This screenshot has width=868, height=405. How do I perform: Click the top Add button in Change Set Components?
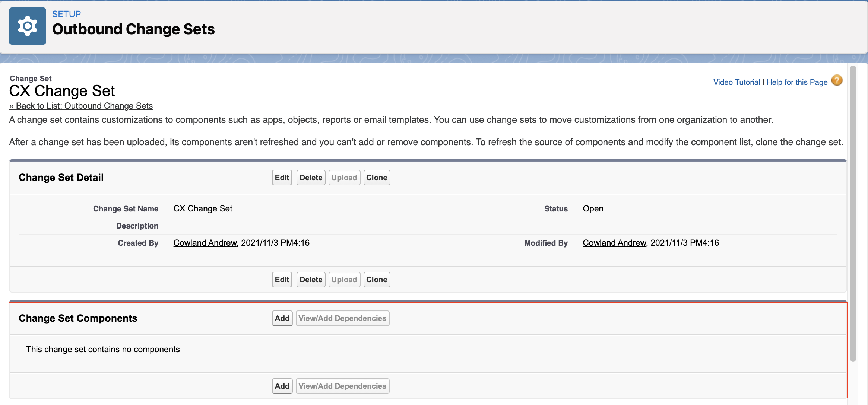(282, 318)
